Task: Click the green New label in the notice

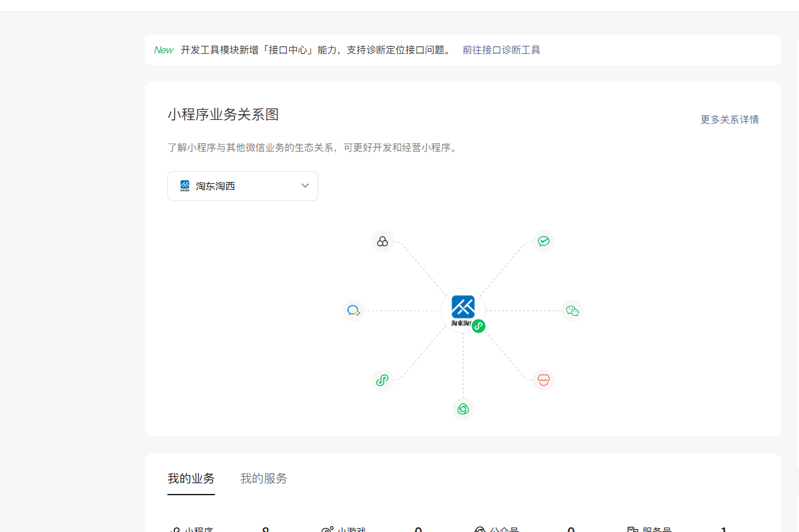Action: [164, 50]
